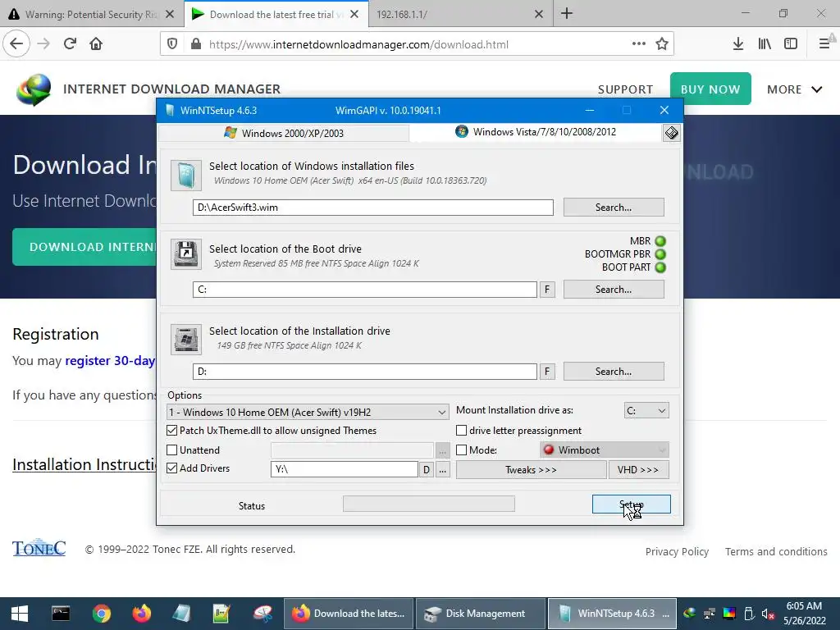Open the Firefox library icon
This screenshot has width=840, height=630.
pos(765,44)
